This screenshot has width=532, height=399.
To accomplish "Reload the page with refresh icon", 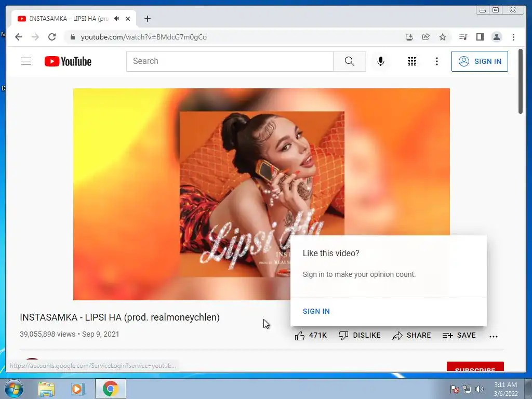I will pyautogui.click(x=52, y=37).
